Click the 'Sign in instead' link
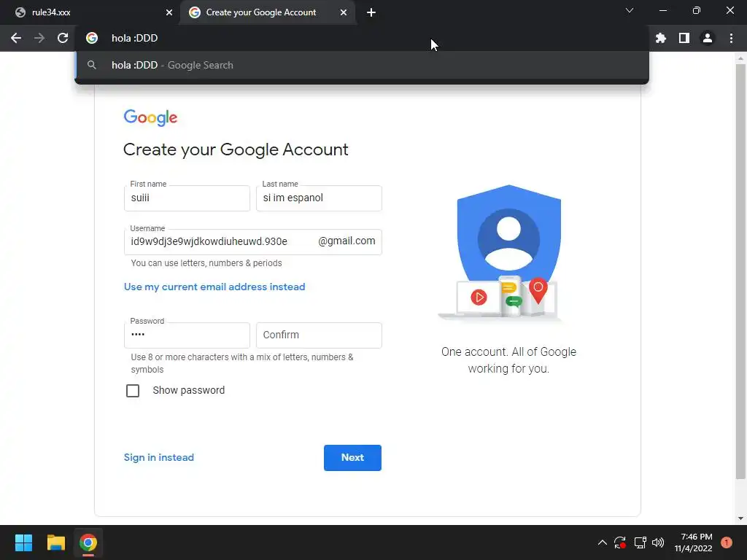 (x=158, y=457)
